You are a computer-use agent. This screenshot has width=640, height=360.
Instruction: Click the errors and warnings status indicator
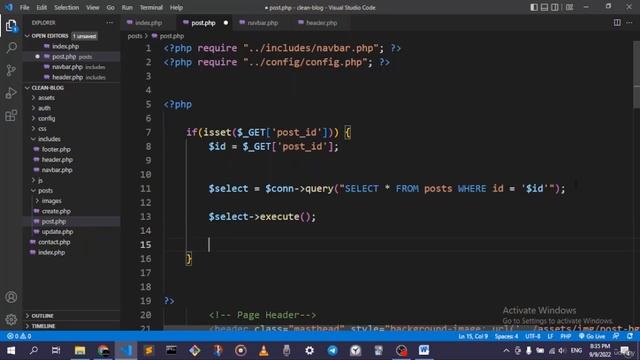coord(19,336)
